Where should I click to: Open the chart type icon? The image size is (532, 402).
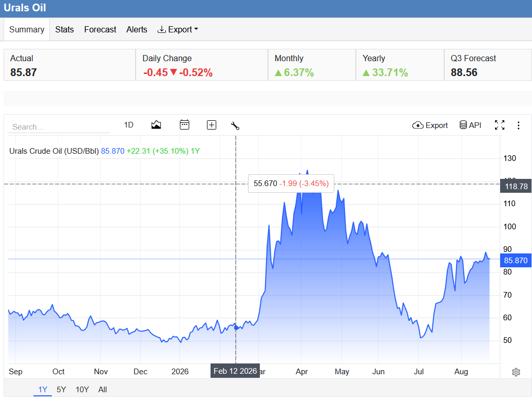tap(156, 125)
